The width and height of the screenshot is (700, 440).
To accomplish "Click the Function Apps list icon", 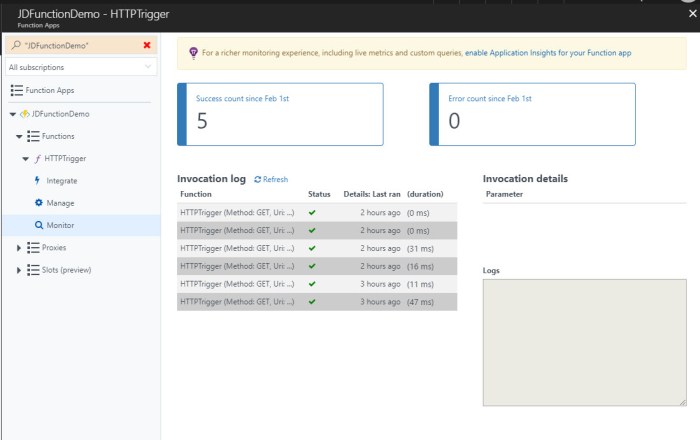I will click(16, 90).
